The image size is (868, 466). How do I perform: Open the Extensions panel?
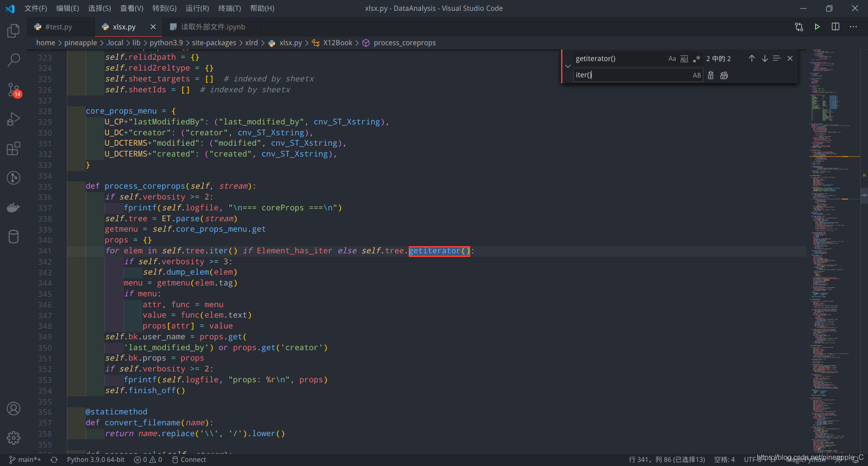[x=14, y=148]
